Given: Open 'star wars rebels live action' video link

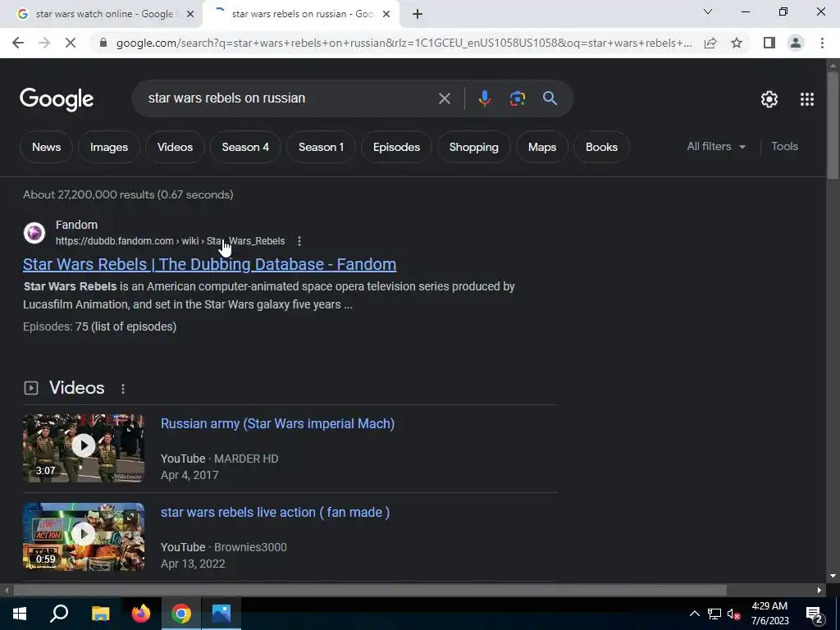Looking at the screenshot, I should click(275, 512).
